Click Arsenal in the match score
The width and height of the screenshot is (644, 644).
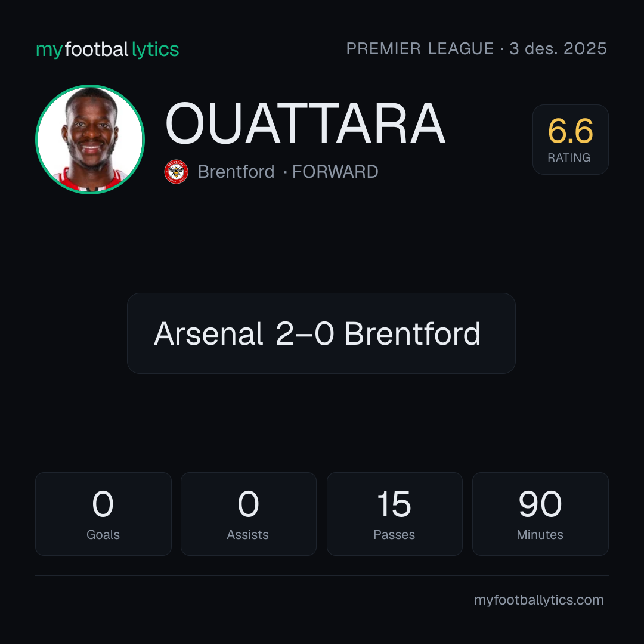[x=208, y=333]
